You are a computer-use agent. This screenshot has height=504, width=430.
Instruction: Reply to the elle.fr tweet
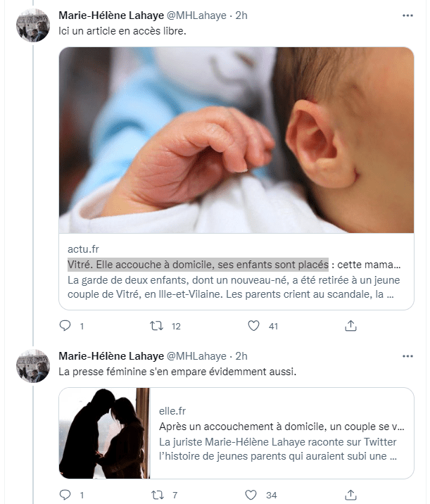coord(65,495)
